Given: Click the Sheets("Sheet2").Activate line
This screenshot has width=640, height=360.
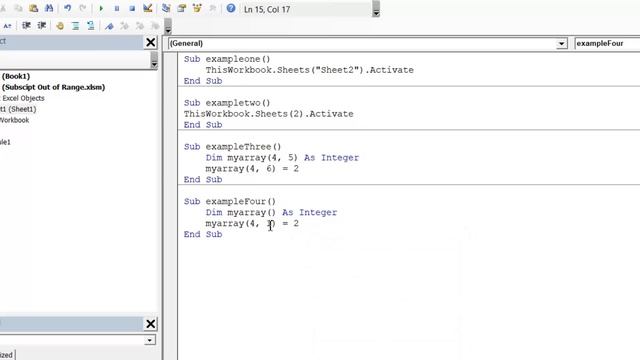Looking at the screenshot, I should (x=309, y=70).
